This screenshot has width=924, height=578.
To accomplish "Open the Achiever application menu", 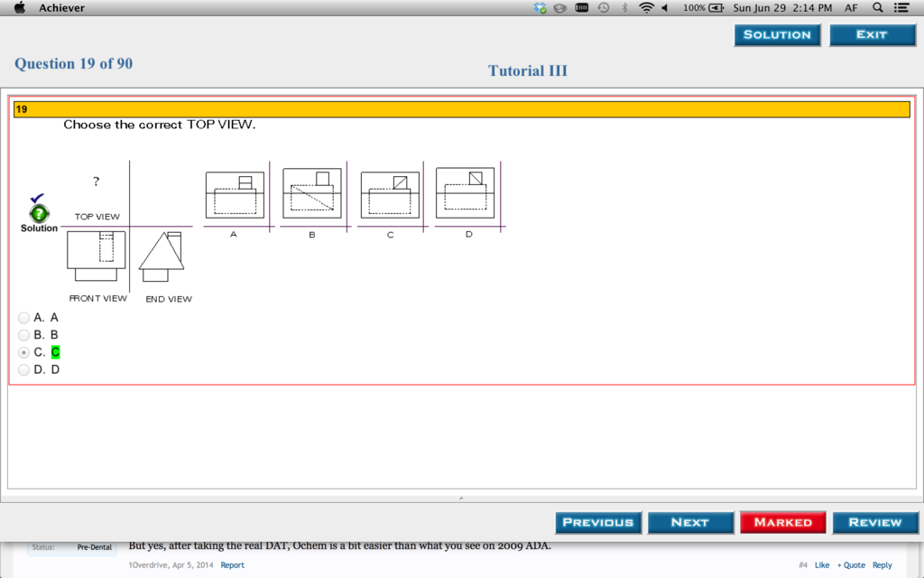I will (x=61, y=8).
